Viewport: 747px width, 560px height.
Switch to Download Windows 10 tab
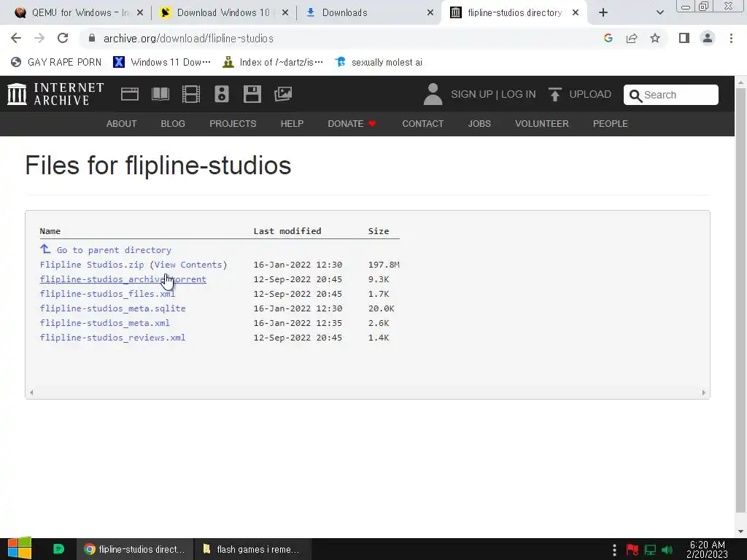pos(222,13)
